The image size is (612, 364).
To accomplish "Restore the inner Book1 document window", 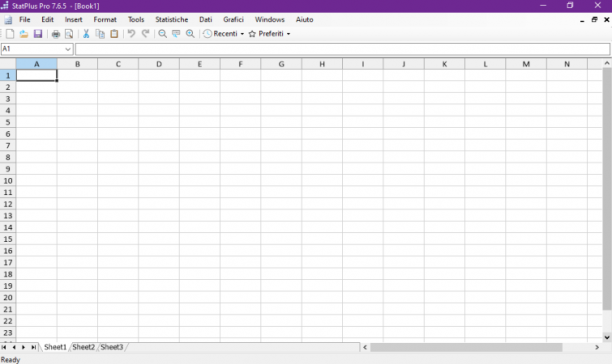I will (594, 20).
